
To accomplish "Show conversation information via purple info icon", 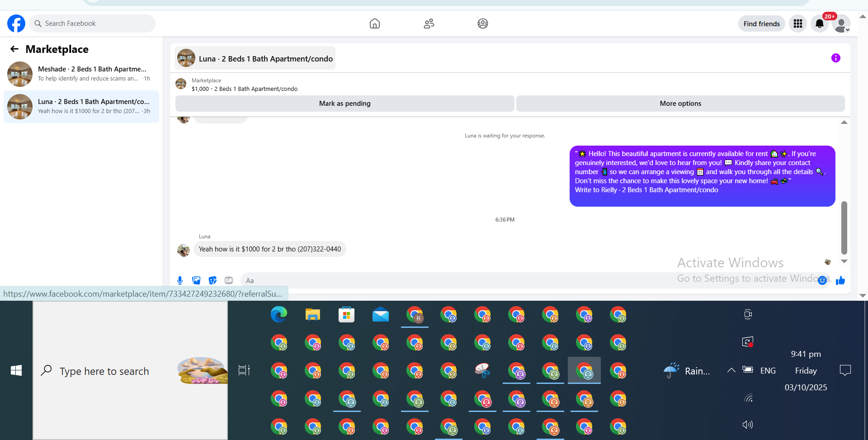I will coord(836,58).
